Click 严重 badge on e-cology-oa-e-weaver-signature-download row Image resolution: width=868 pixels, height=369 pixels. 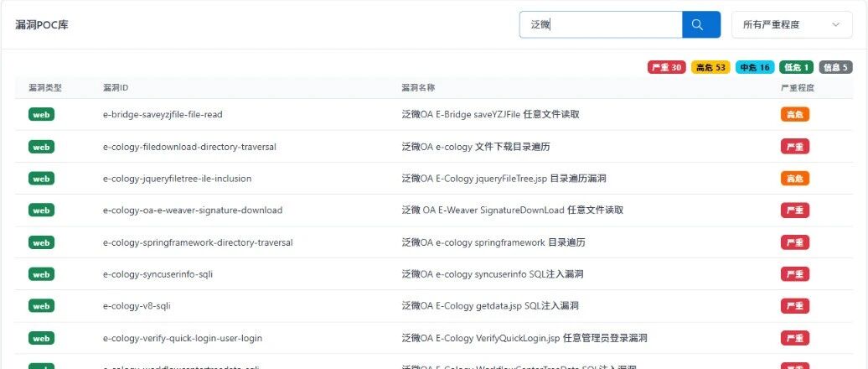[x=795, y=210]
